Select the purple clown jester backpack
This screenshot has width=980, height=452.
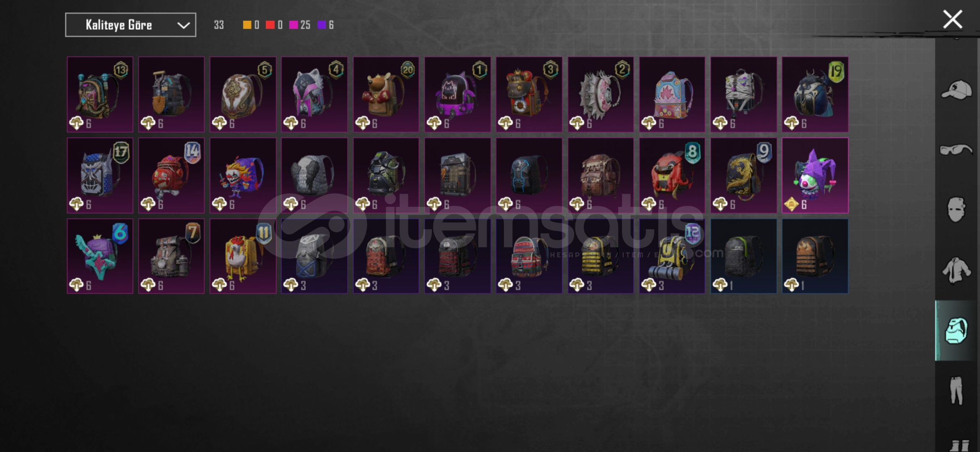tap(815, 175)
